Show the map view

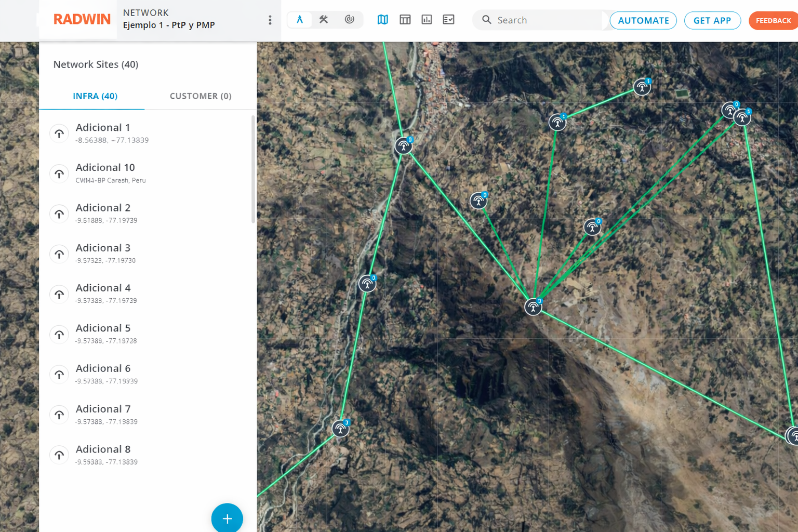tap(383, 20)
